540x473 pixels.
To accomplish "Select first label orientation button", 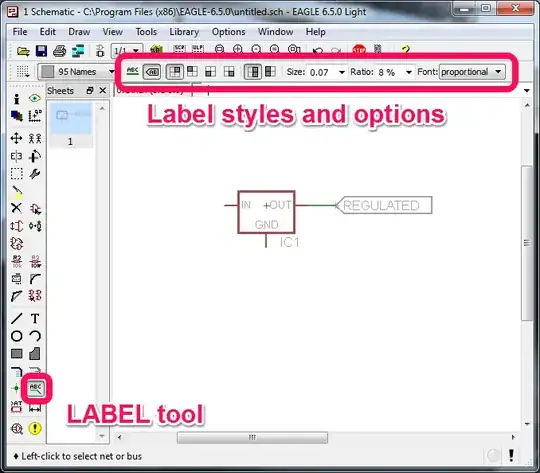I will pos(175,72).
